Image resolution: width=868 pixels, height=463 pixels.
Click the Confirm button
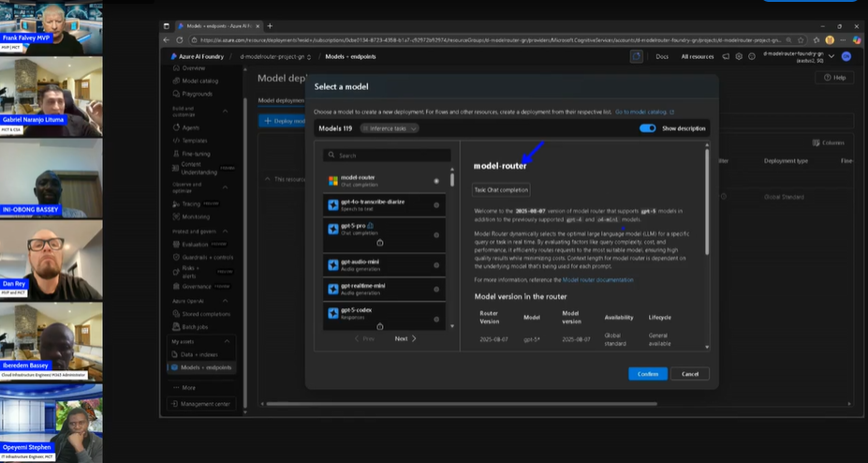648,373
